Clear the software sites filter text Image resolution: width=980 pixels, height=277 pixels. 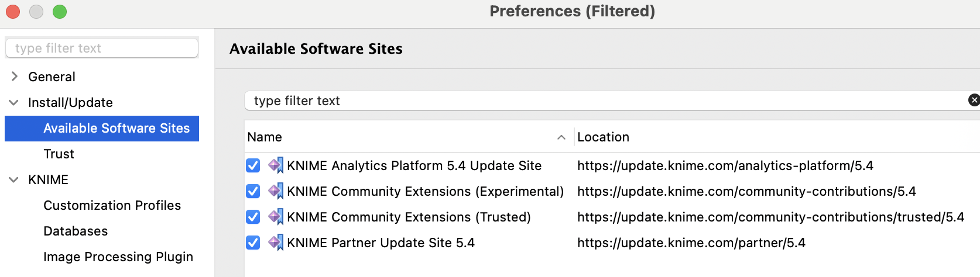(x=974, y=101)
